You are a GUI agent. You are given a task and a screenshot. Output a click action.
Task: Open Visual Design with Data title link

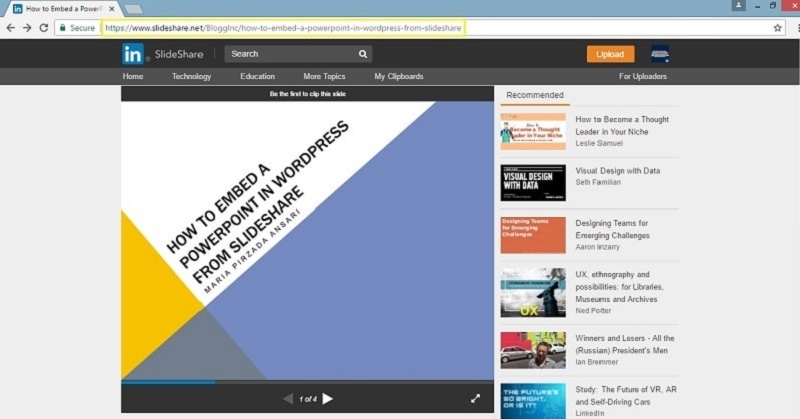tap(617, 171)
